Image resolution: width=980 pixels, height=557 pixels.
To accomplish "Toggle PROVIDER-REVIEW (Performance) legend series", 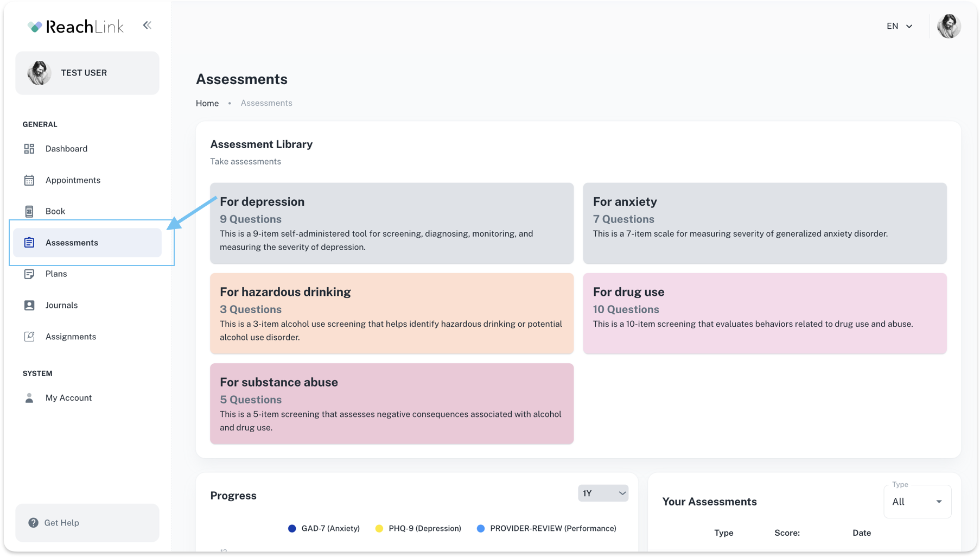I will click(546, 528).
